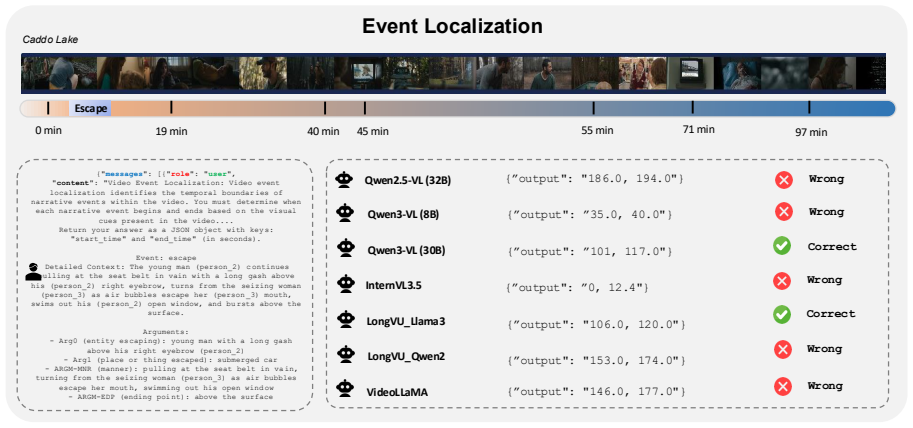913x428 pixels.
Task: Click the Qwen2.5-VL (32B) model name
Action: click(408, 180)
